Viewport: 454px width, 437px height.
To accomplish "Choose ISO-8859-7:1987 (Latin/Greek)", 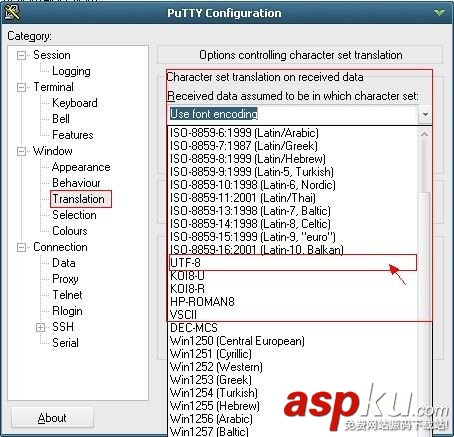I will [293, 146].
